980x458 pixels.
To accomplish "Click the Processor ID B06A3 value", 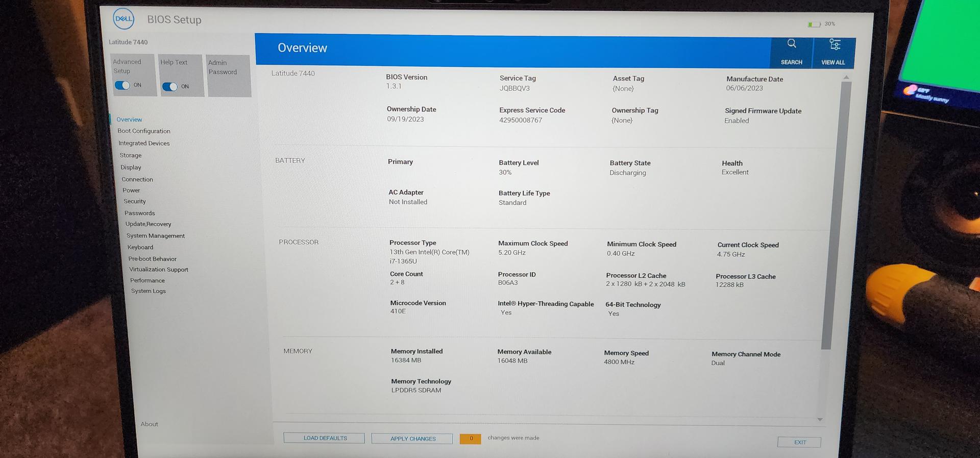I will [508, 282].
